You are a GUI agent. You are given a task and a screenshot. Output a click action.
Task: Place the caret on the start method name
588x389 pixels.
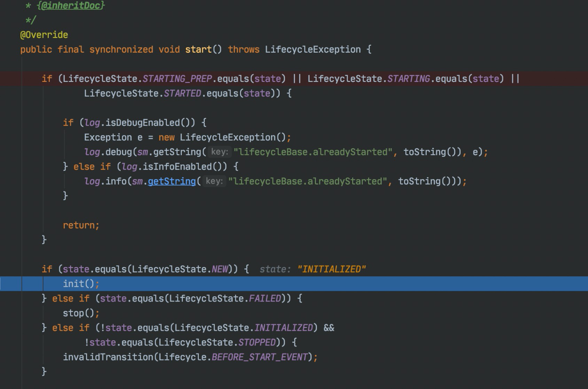click(198, 49)
